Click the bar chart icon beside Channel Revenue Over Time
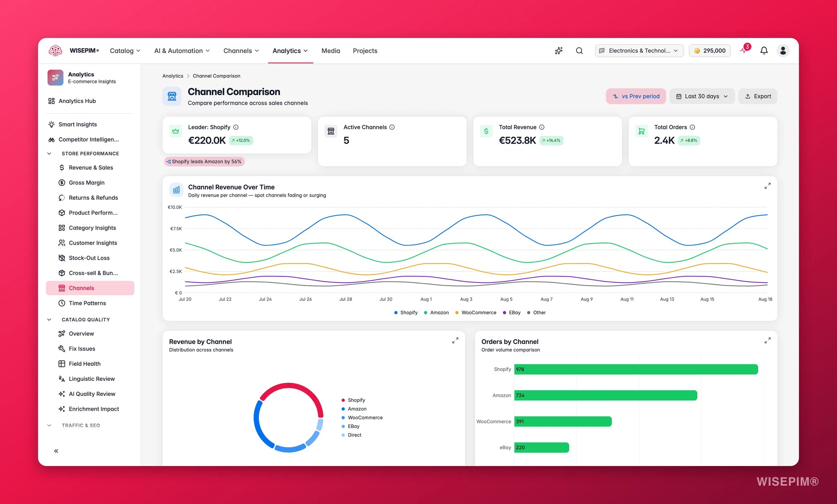 pos(176,190)
